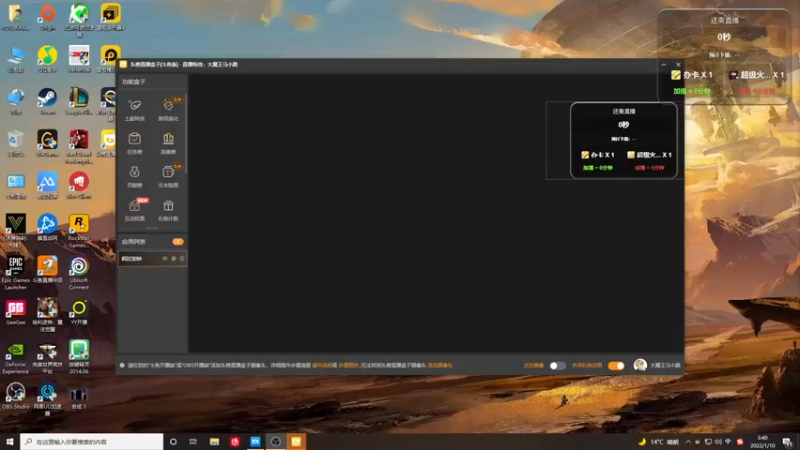800x450 pixels.
Task: Switch to the yellow live box taskbar app
Action: pos(296,442)
